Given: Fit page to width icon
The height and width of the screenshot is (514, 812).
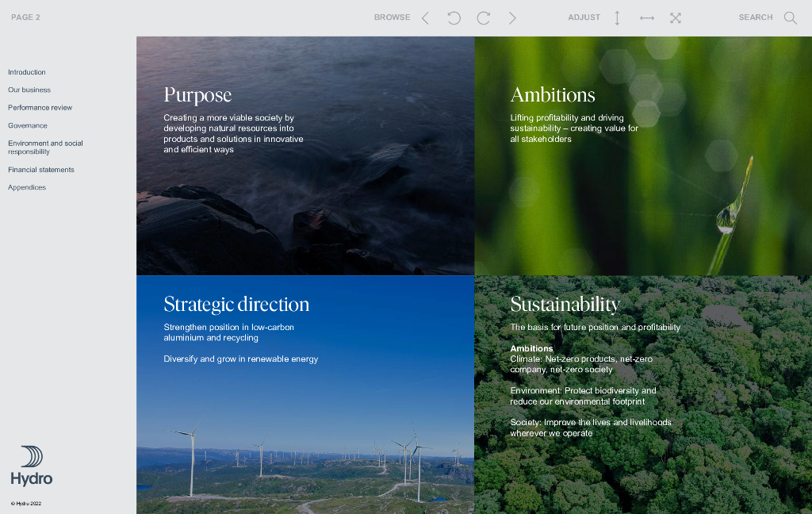Looking at the screenshot, I should click(646, 17).
